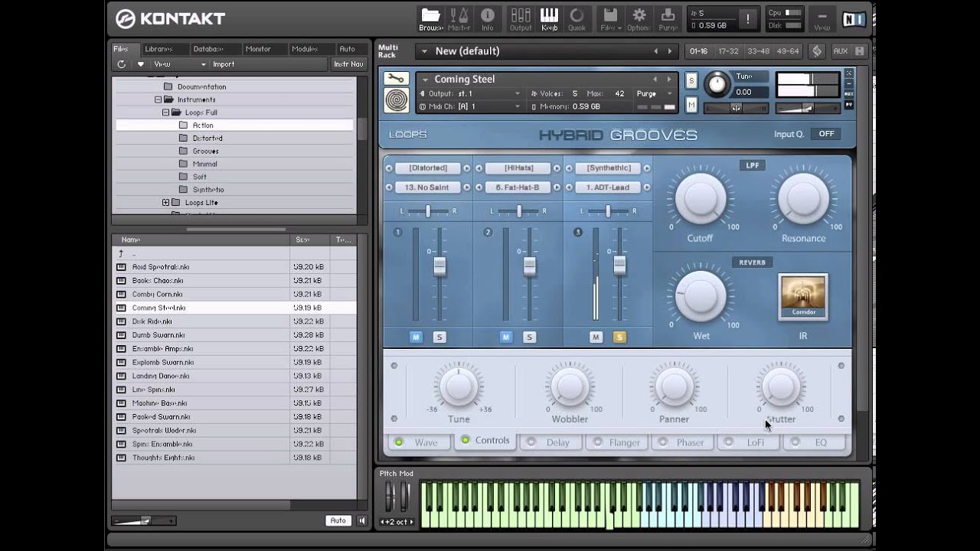Mute loop channel 2

pos(506,337)
